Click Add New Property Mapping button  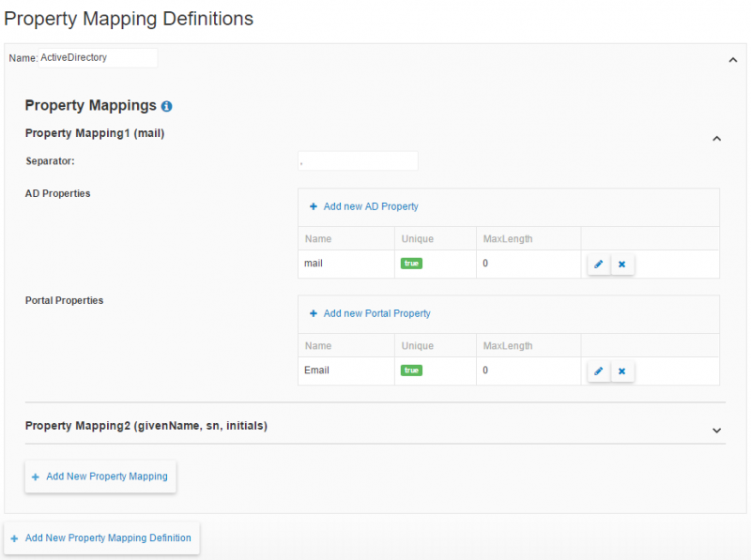(100, 477)
